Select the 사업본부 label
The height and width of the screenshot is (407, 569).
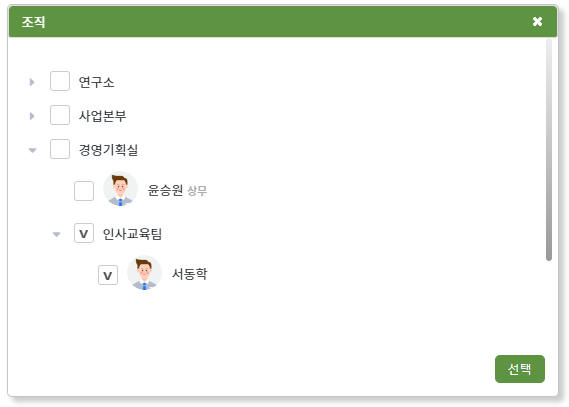pos(103,116)
